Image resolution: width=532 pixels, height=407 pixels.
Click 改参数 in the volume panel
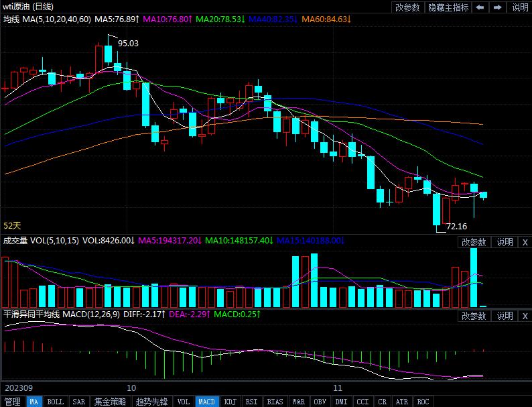(474, 242)
